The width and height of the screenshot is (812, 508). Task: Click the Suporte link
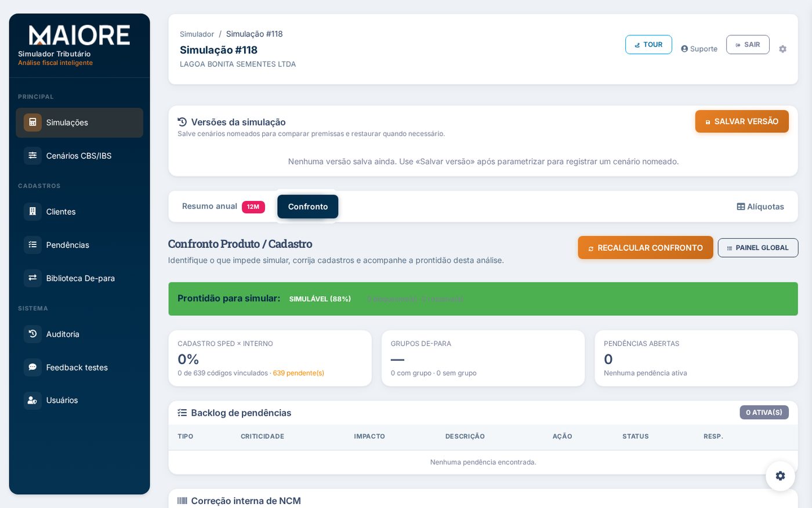(x=699, y=49)
